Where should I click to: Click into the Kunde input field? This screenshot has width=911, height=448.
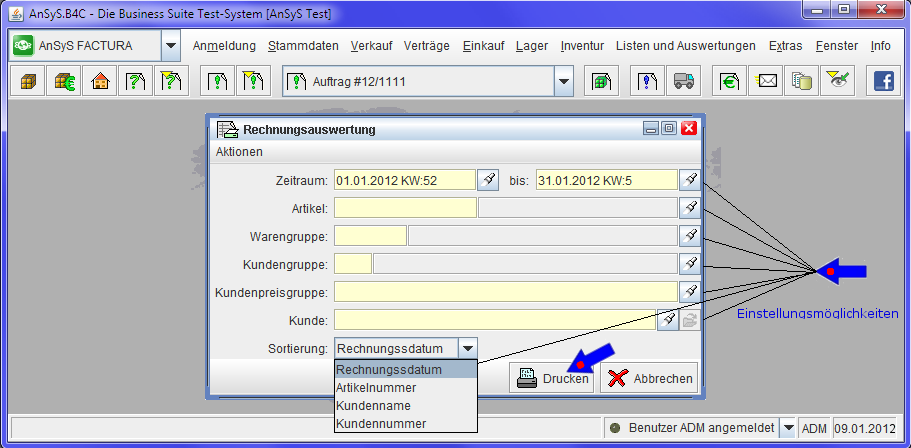pos(494,320)
